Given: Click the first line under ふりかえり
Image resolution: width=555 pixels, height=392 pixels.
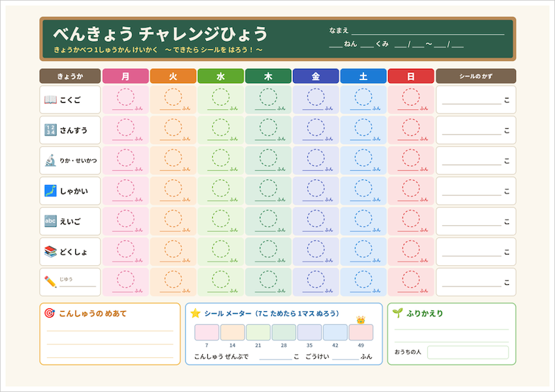Looking at the screenshot, I should [451, 330].
